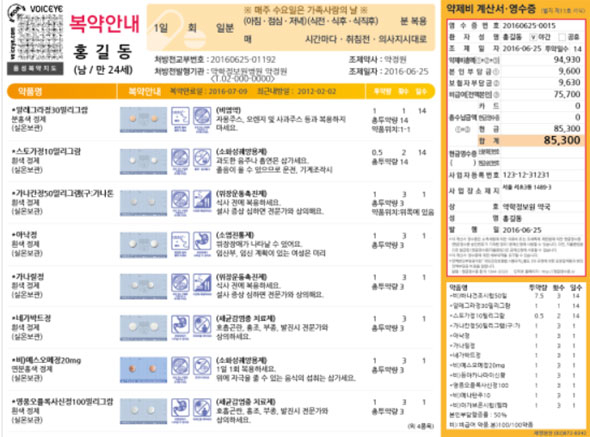Click the drug name 아낙정
590x437 pixels.
point(24,235)
